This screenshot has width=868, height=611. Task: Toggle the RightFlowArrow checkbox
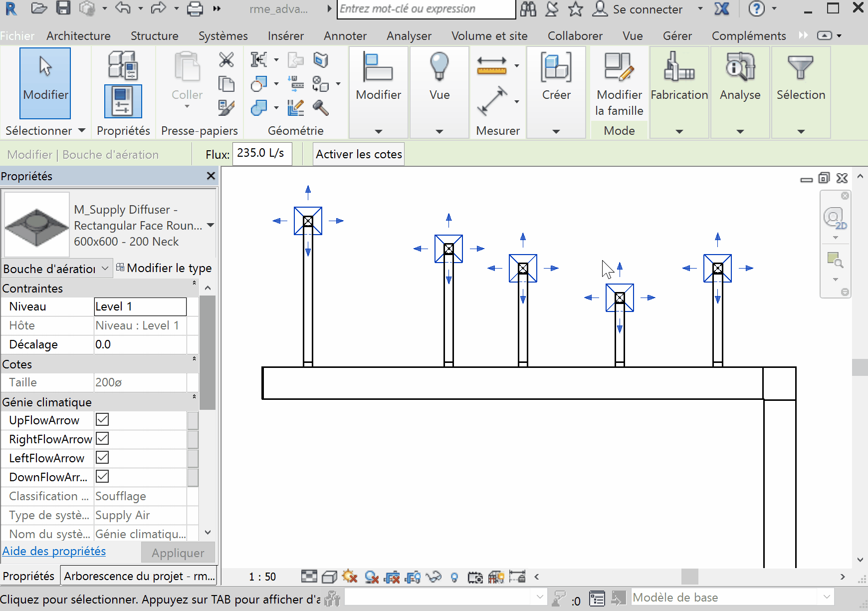click(102, 439)
